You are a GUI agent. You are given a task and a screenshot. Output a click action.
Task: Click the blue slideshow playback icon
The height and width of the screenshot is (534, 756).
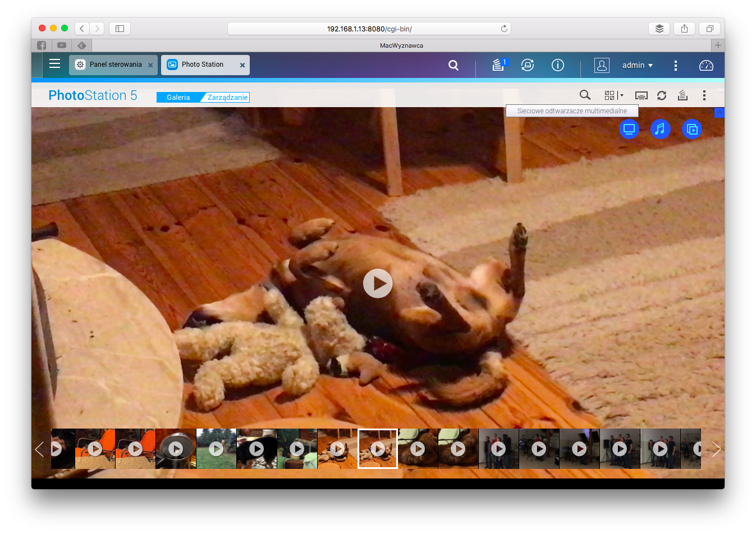pyautogui.click(x=692, y=129)
